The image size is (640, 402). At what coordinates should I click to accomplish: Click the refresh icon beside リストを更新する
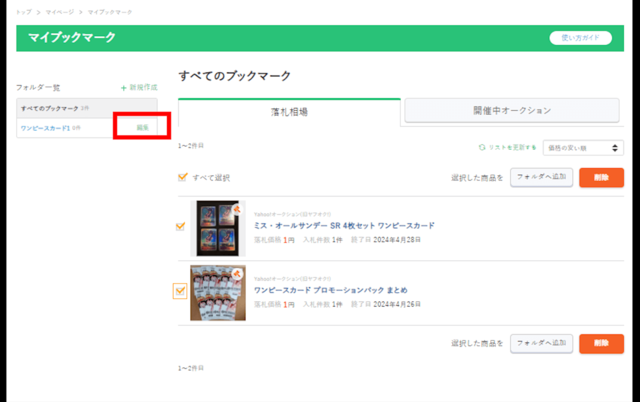pos(482,148)
